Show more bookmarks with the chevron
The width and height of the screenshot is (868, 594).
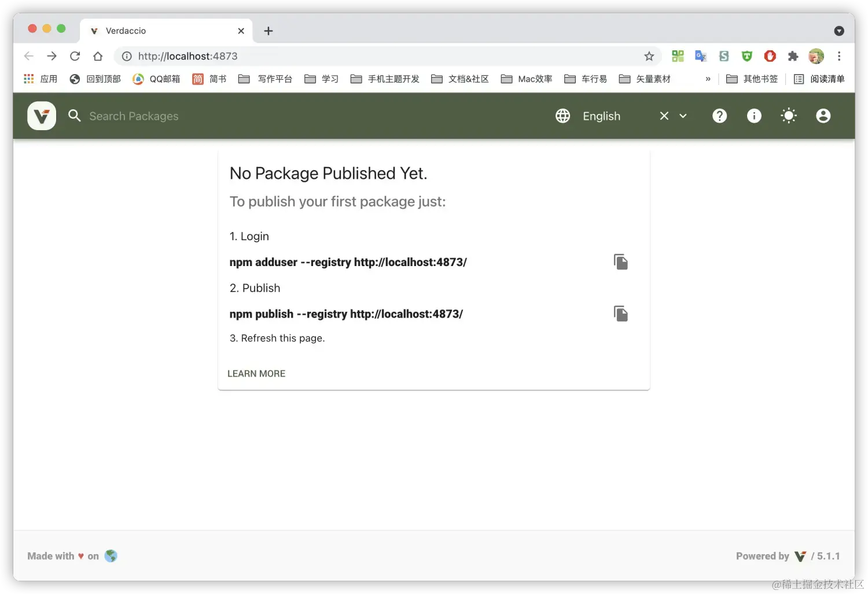[x=708, y=79]
